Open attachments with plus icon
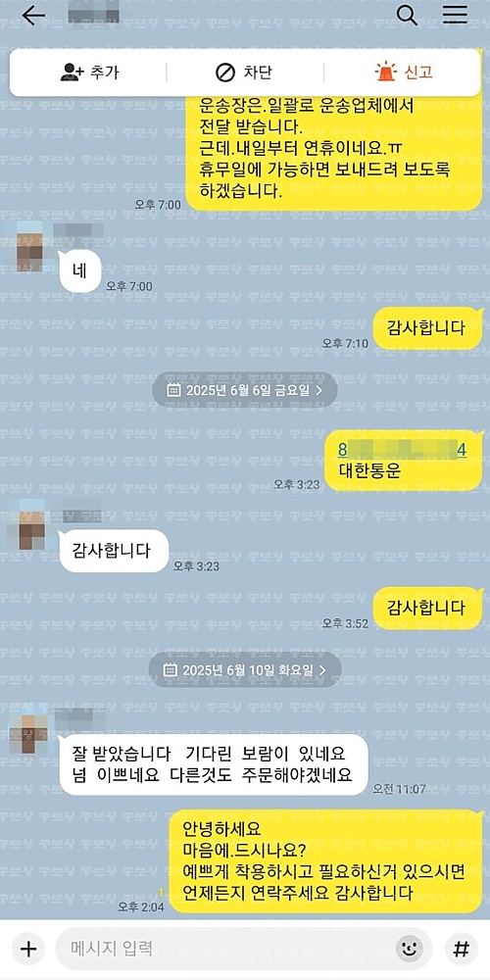This screenshot has height=980, width=490. pyautogui.click(x=28, y=950)
